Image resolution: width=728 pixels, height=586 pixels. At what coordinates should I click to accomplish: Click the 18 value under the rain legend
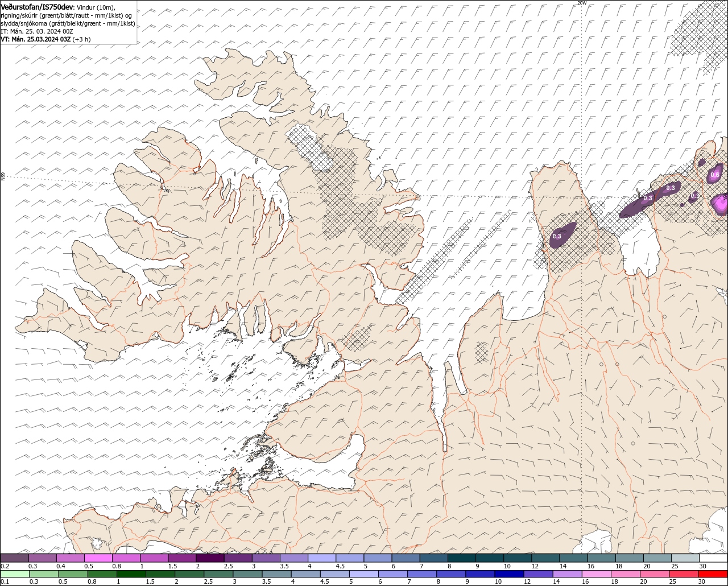pyautogui.click(x=614, y=581)
